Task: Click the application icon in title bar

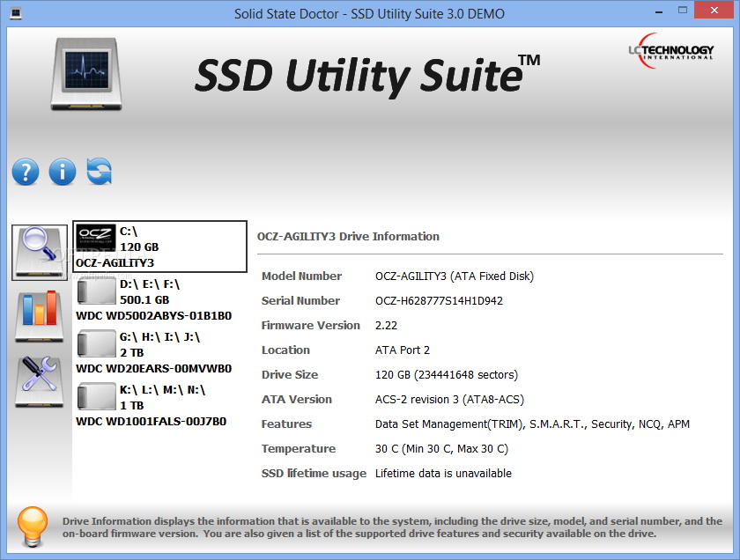Action: point(16,13)
